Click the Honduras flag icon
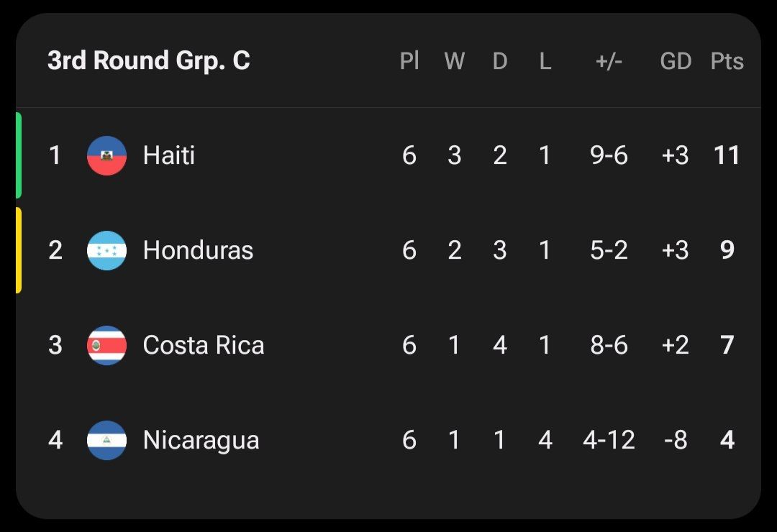Viewport: 777px width, 532px height. coord(106,250)
